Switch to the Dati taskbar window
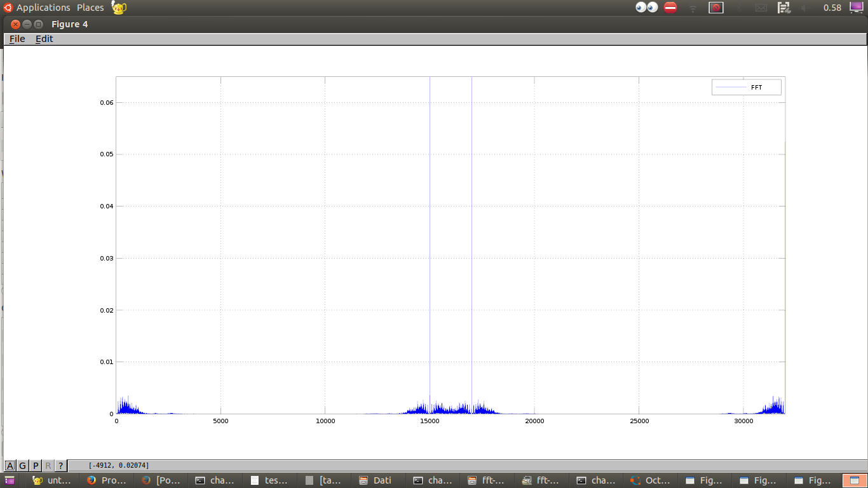The image size is (868, 488). point(377,480)
